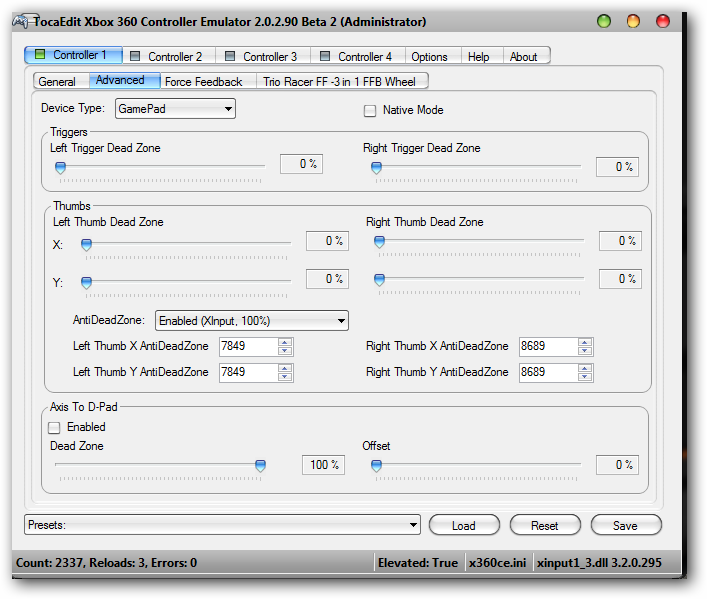This screenshot has height=599, width=707.
Task: Click Right Thumb X dead zone percent field
Action: 620,241
